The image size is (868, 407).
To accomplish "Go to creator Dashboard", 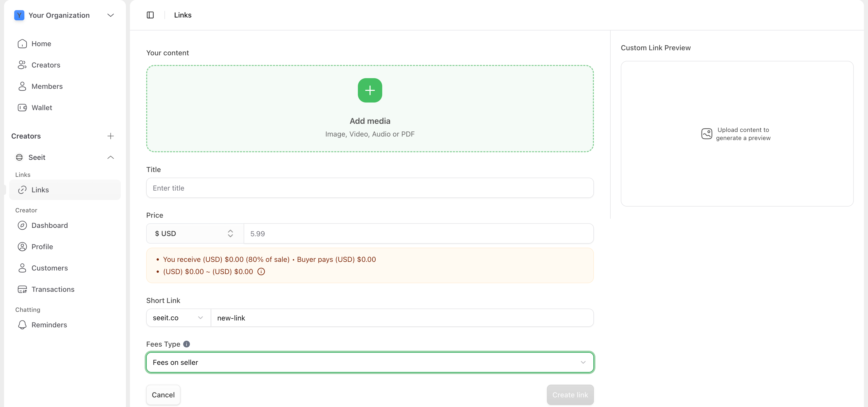I will (x=49, y=225).
